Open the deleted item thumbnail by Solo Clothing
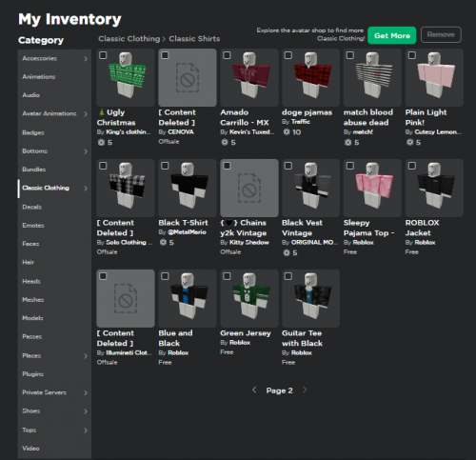Screen dimensions: 476x460 pos(126,188)
